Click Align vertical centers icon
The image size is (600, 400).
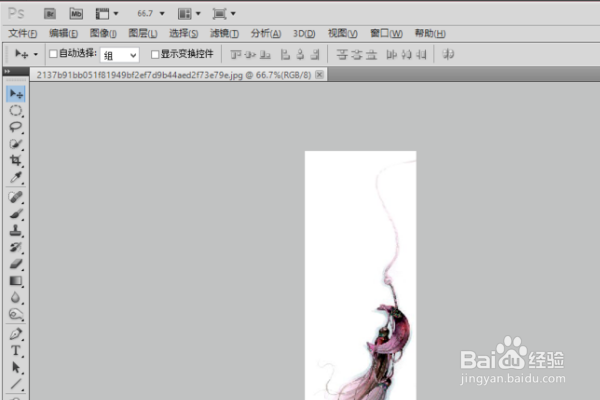(250, 55)
